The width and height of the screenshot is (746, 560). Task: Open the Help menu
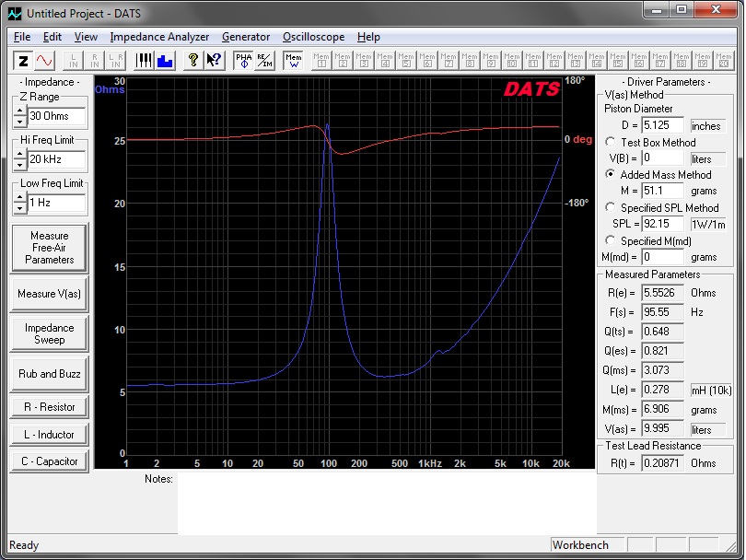pos(368,37)
